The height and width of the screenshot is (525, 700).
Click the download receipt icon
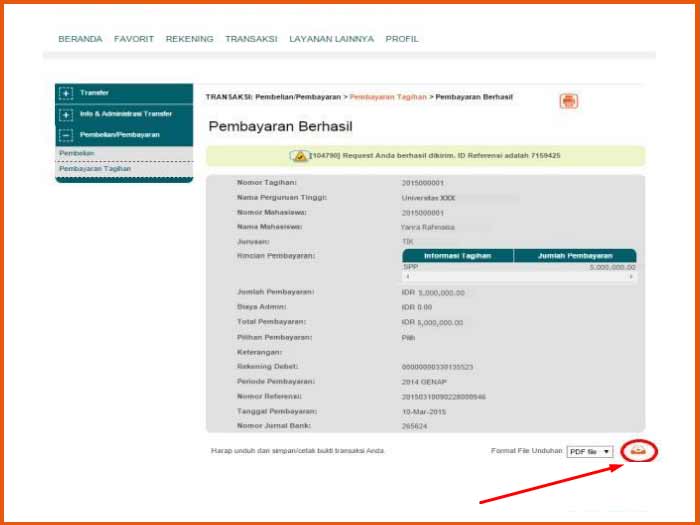[639, 452]
